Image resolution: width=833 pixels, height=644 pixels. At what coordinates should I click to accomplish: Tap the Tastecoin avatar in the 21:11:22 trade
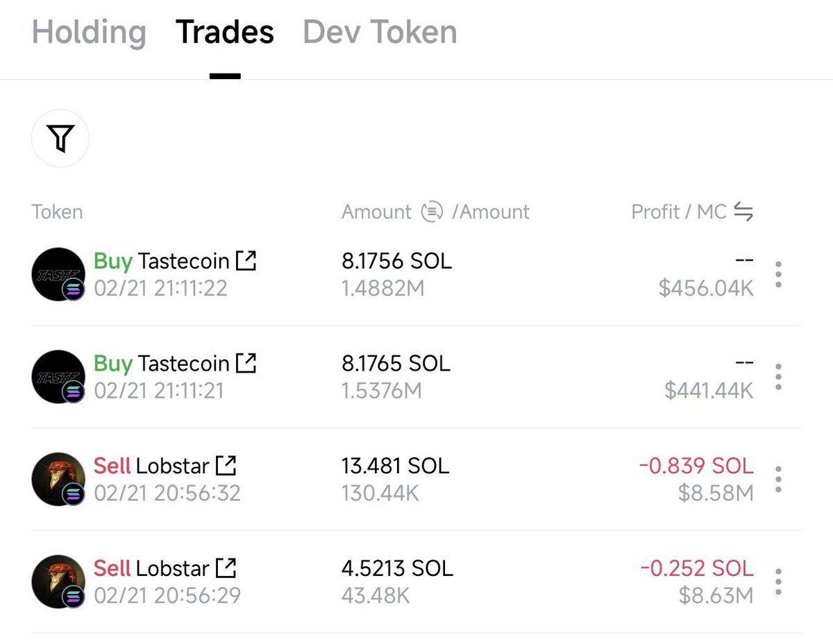[58, 274]
